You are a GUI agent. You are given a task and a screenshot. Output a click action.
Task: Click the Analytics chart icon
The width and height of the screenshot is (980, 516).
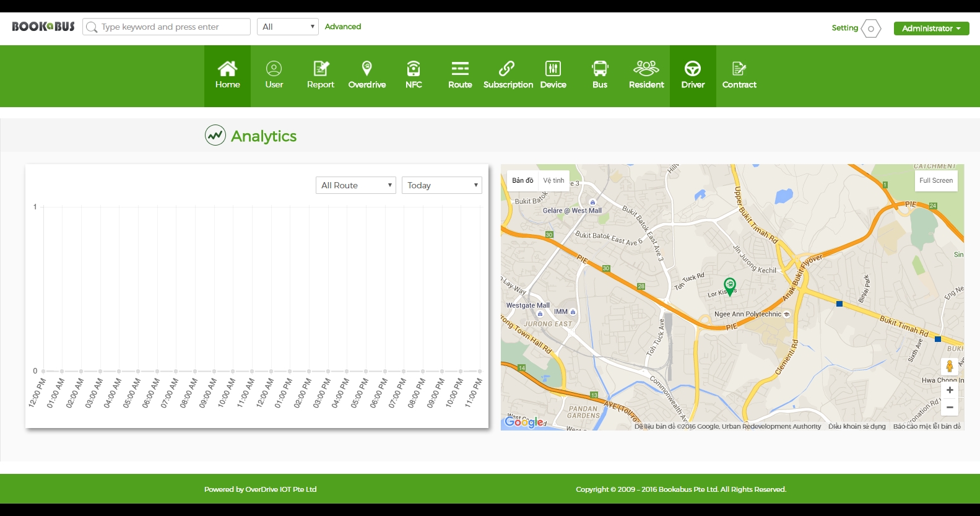215,135
